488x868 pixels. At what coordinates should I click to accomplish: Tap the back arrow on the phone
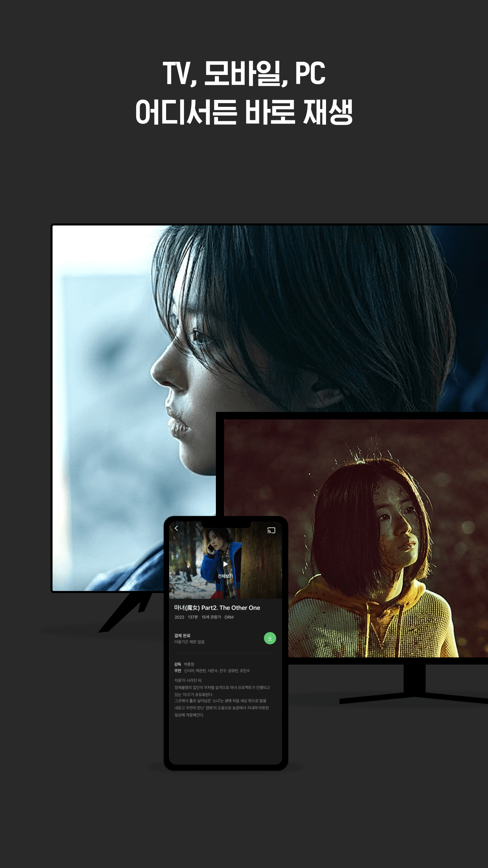pyautogui.click(x=176, y=528)
